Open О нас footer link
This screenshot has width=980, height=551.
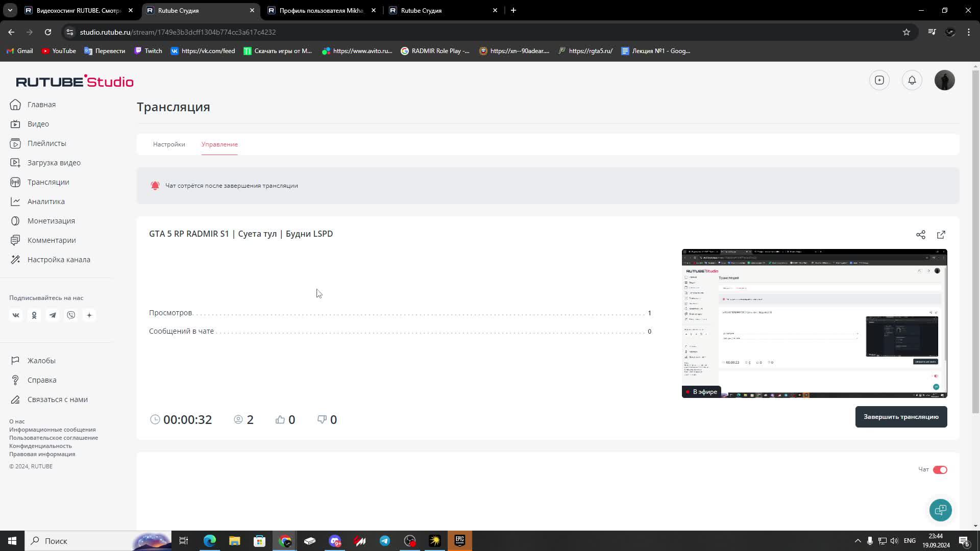[17, 421]
